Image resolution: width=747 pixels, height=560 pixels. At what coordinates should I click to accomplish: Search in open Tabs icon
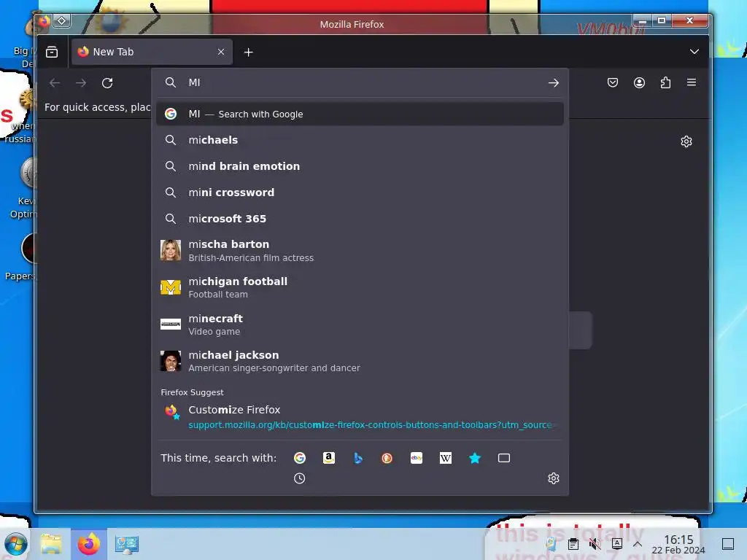point(504,458)
